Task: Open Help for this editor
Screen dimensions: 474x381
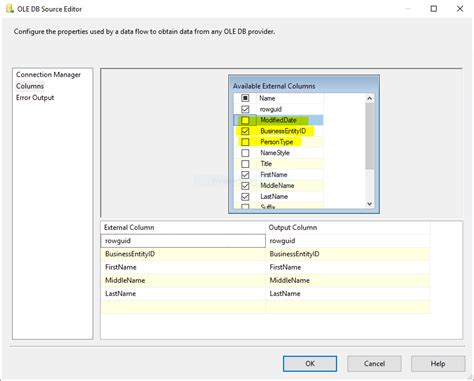Action: [x=438, y=364]
